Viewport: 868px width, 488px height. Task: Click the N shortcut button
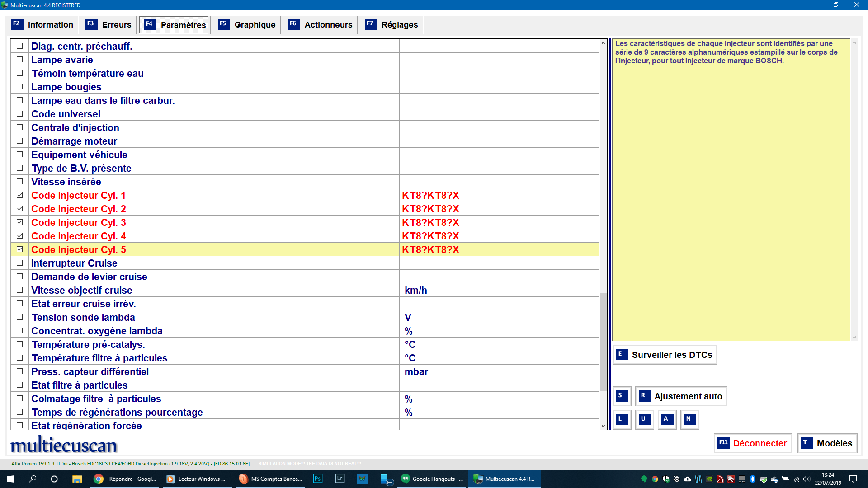[690, 420]
